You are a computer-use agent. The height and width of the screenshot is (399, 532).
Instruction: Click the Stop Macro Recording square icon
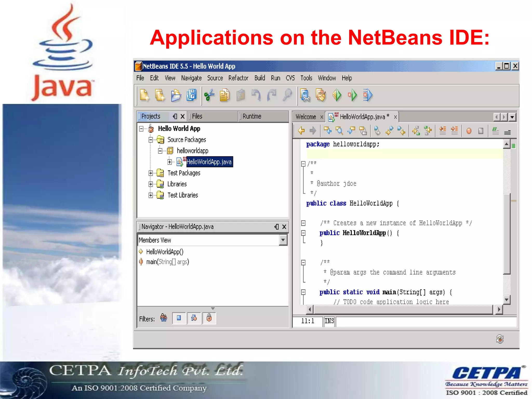pyautogui.click(x=481, y=131)
